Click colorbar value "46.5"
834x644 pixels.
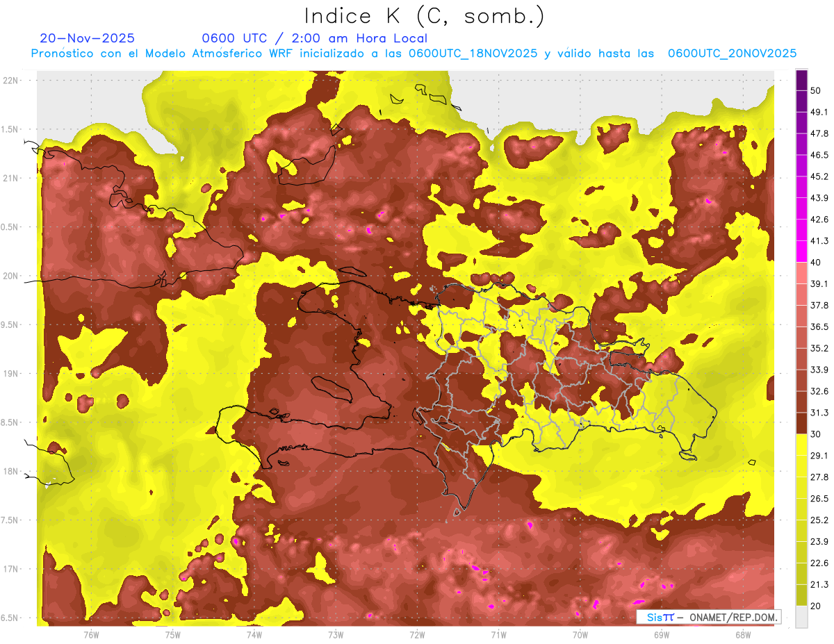819,155
